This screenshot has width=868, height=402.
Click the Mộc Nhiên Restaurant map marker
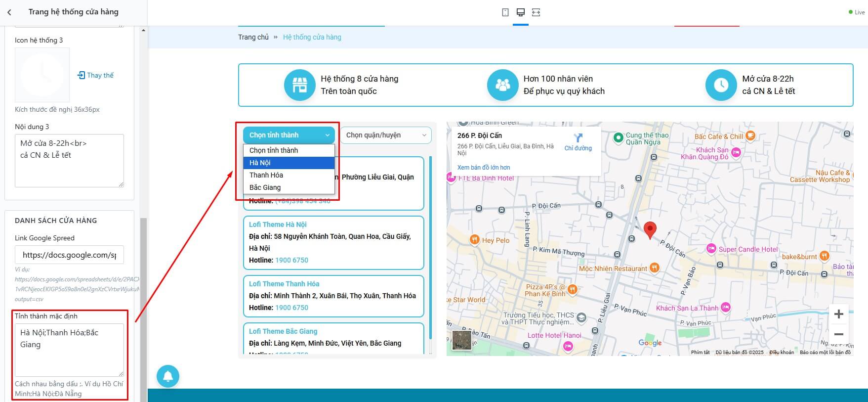pyautogui.click(x=655, y=268)
